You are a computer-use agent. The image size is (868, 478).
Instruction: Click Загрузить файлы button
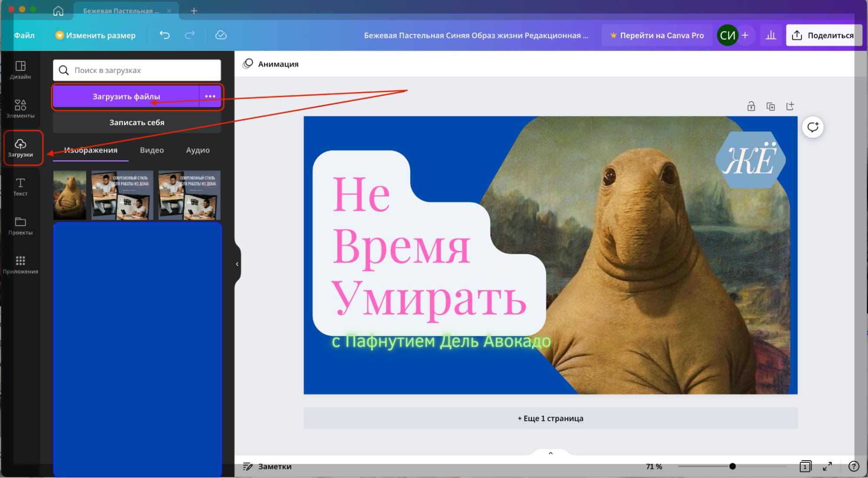(x=126, y=96)
